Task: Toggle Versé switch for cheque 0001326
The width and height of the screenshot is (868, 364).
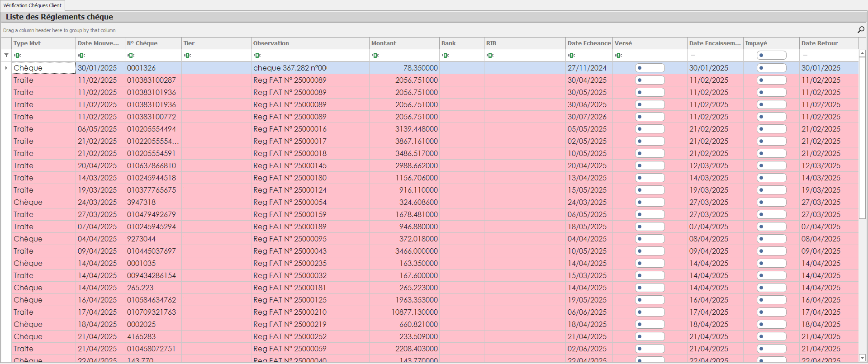Action: (x=650, y=68)
